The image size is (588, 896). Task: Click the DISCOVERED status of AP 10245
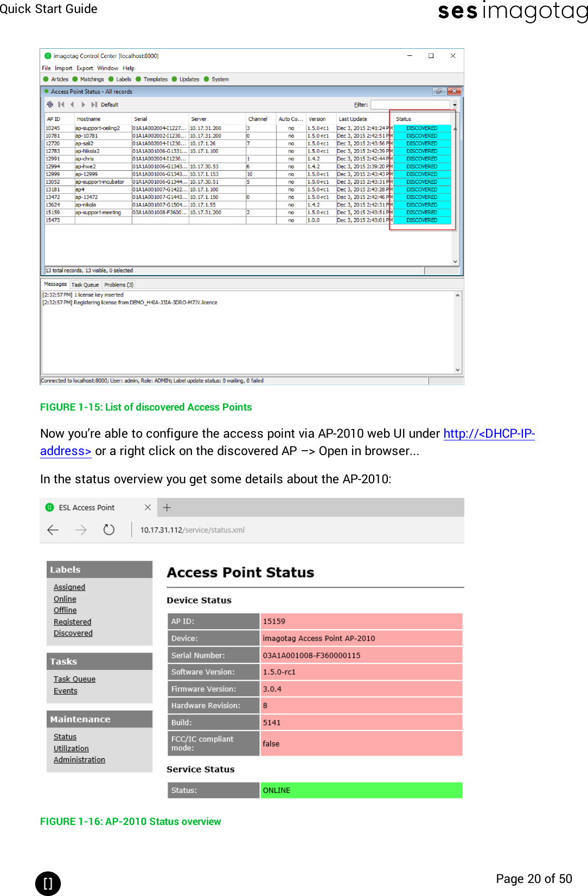coord(422,129)
